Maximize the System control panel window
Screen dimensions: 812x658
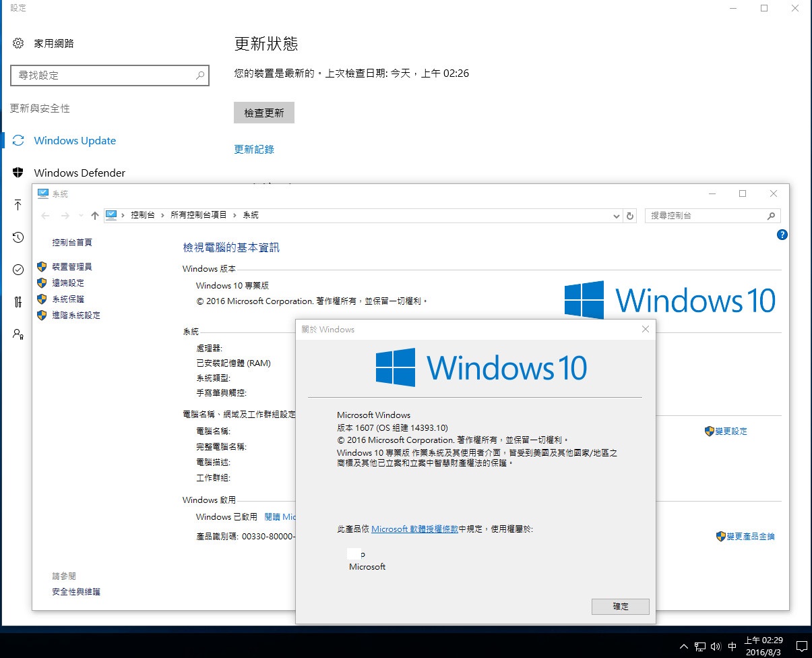coord(743,193)
